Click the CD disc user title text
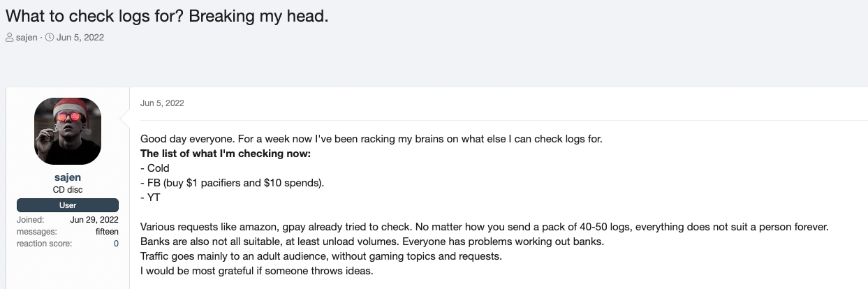 click(68, 190)
